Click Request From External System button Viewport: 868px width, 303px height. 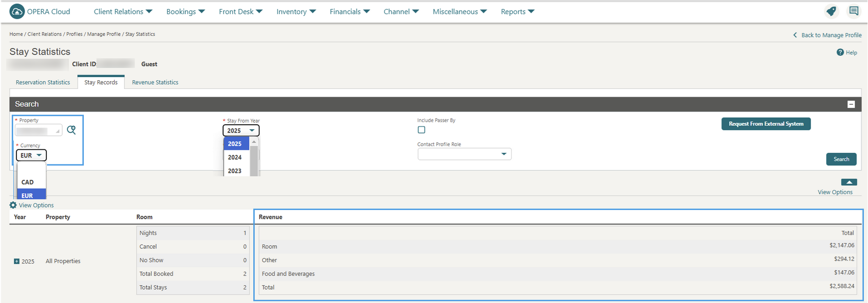pyautogui.click(x=766, y=124)
